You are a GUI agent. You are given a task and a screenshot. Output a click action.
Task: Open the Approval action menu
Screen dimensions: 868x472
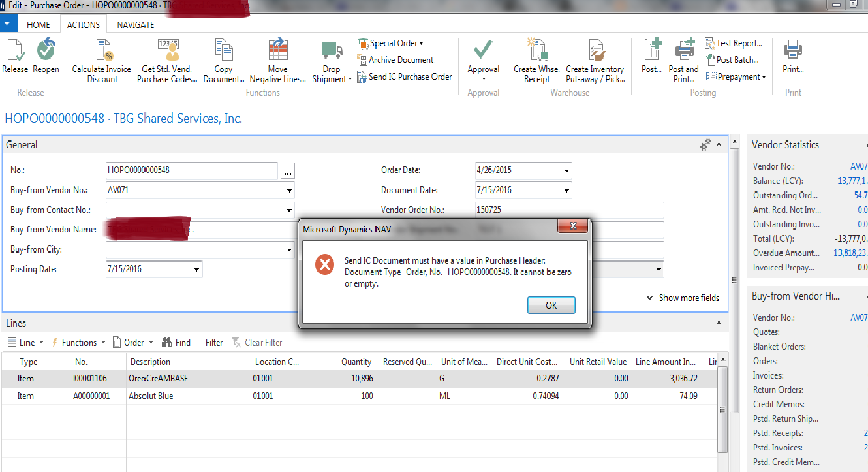[x=484, y=61]
